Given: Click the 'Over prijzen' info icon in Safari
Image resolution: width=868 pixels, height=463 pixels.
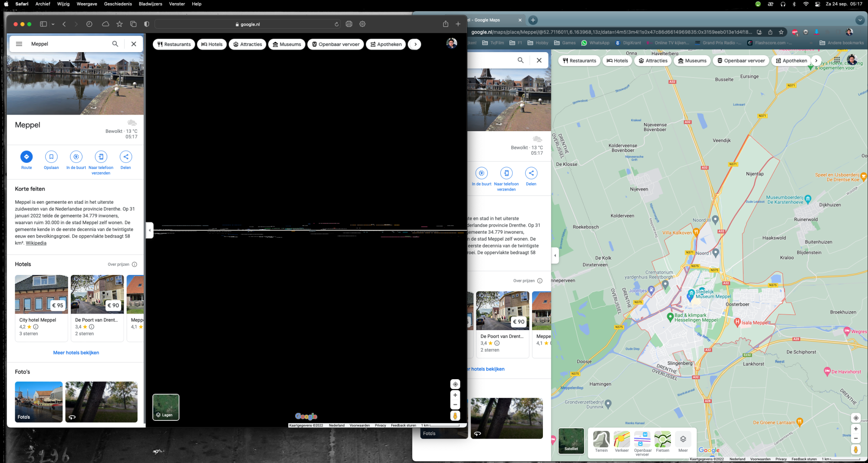Looking at the screenshot, I should pos(135,265).
